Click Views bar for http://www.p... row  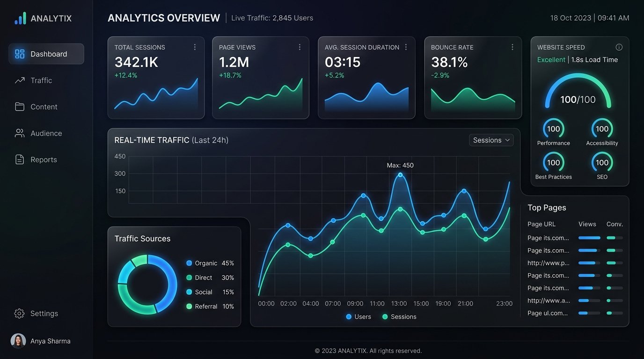(589, 263)
